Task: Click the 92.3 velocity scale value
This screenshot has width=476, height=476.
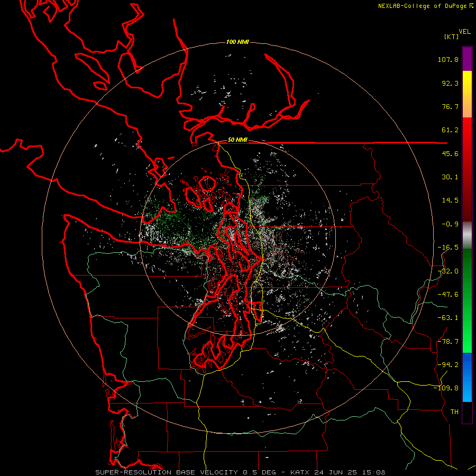Action: click(x=450, y=83)
